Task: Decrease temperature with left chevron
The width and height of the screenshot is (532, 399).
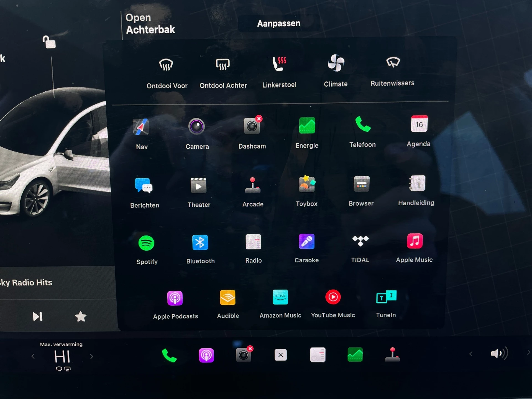Action: click(x=33, y=356)
